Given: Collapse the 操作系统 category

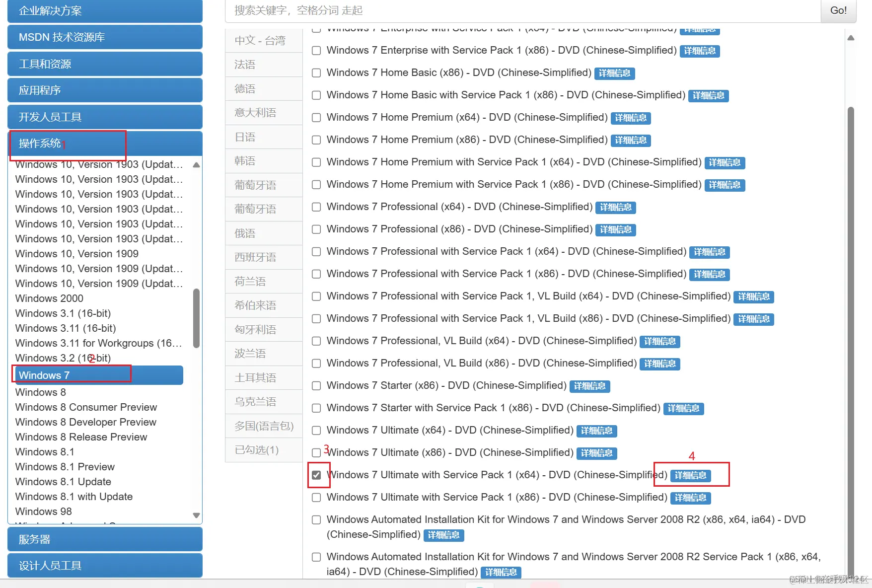Looking at the screenshot, I should pos(105,144).
